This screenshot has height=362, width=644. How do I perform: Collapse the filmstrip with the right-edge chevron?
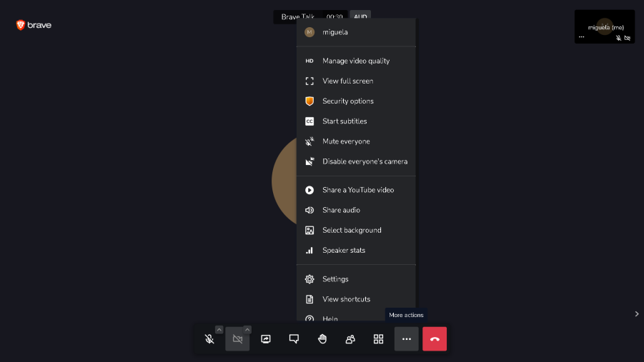tap(637, 314)
